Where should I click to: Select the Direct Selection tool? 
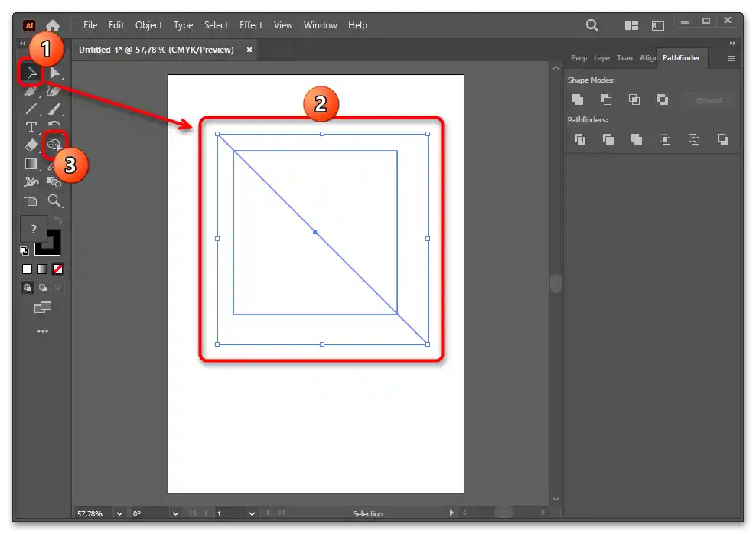pos(54,73)
